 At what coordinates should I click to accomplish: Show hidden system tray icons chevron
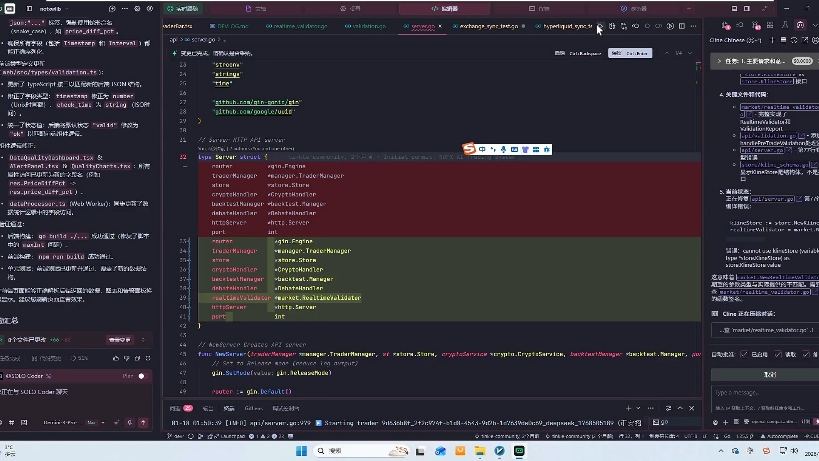pyautogui.click(x=721, y=451)
